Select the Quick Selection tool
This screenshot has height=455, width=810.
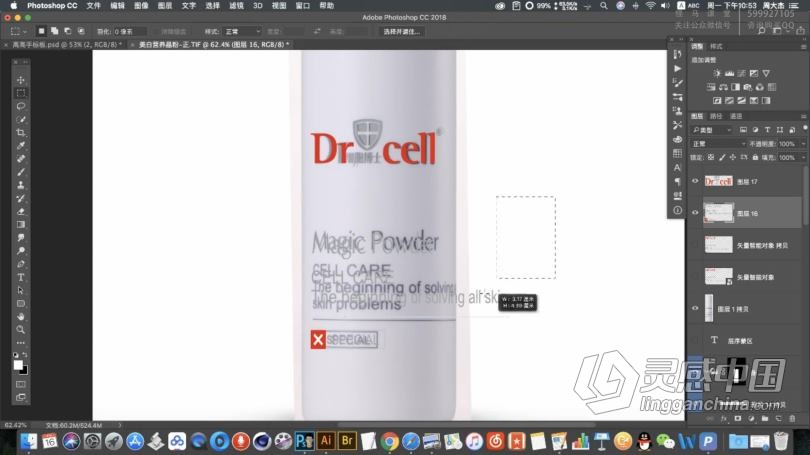click(21, 119)
